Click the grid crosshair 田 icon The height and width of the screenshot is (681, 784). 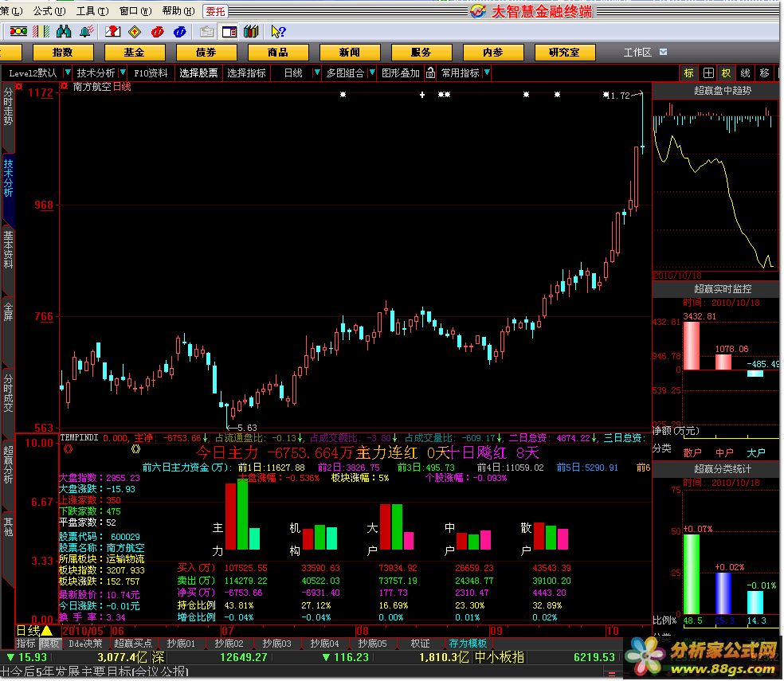coord(708,73)
